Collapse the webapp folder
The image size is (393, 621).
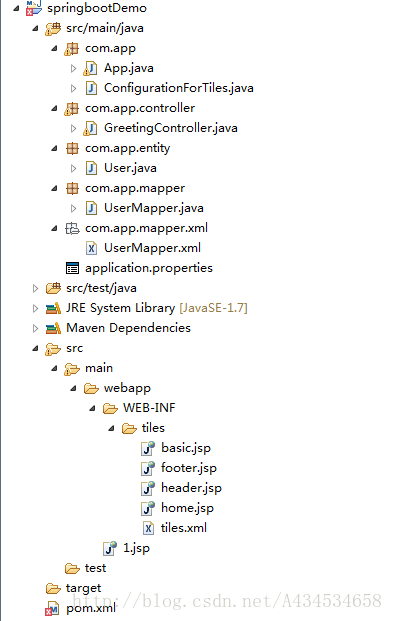click(73, 389)
